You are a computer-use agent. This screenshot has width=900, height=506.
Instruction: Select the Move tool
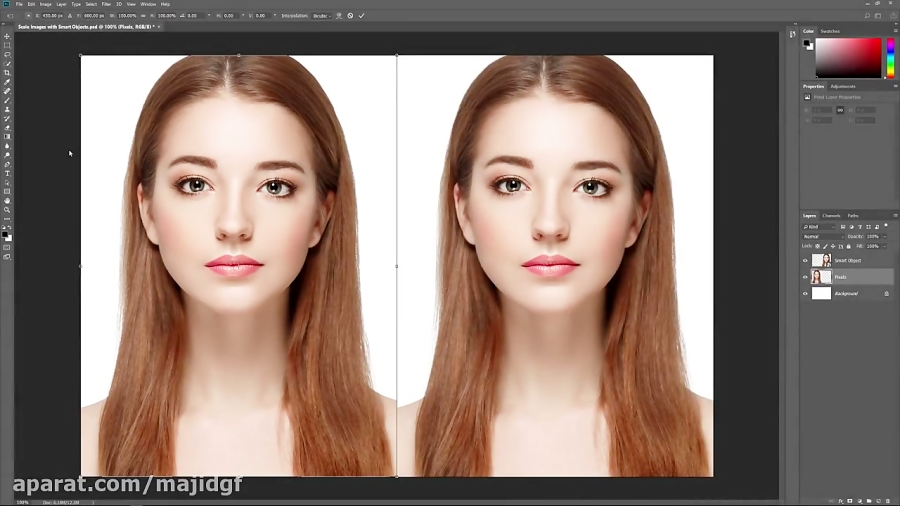click(7, 36)
